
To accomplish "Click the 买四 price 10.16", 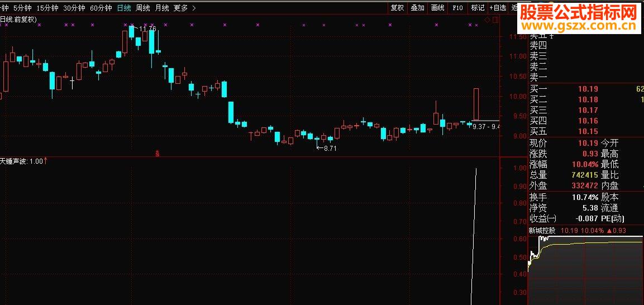I will point(588,121).
